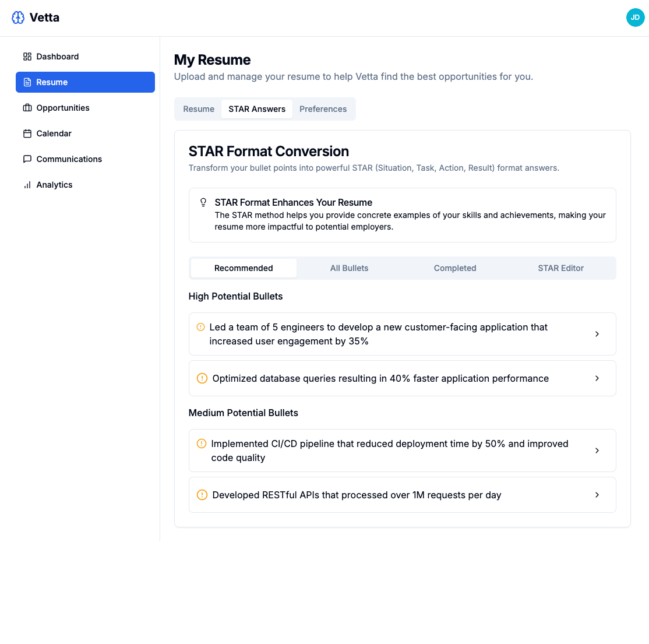
Task: Click the Resume document icon in sidebar
Action: pos(27,82)
